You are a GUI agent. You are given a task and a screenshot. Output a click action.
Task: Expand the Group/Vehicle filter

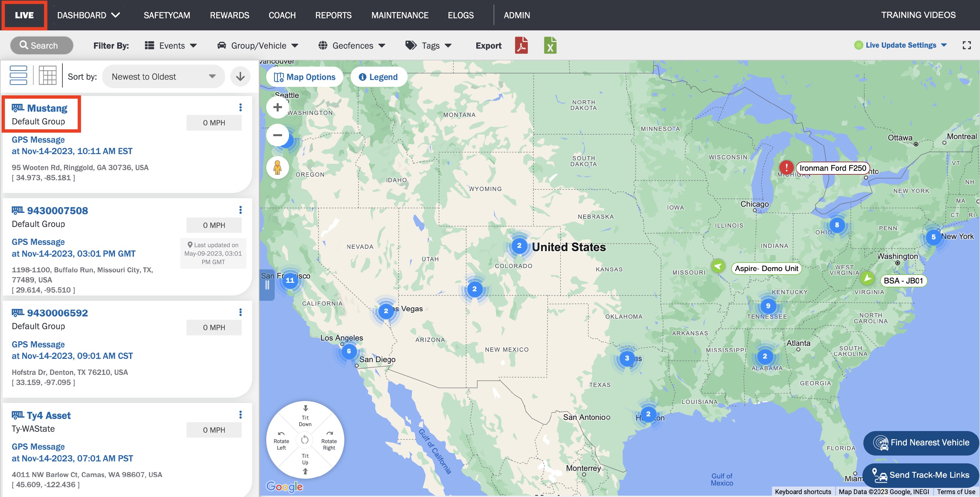(257, 46)
